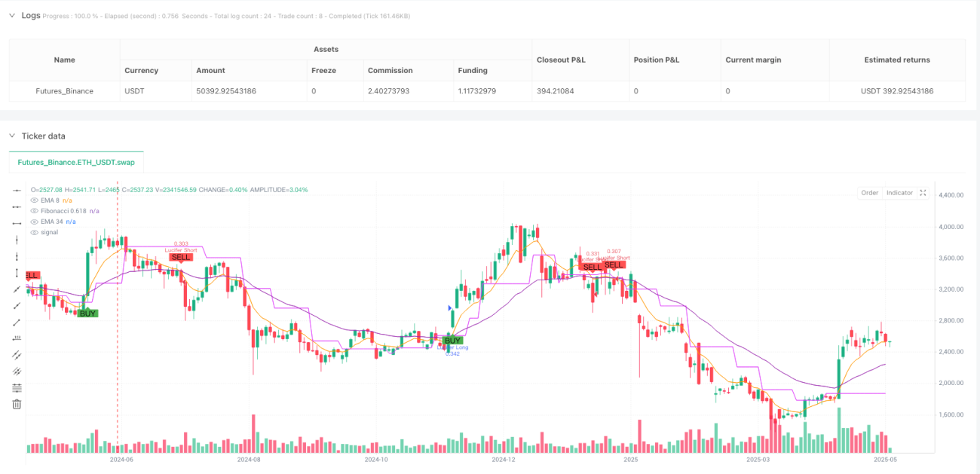The height and width of the screenshot is (474, 980).
Task: Click the 2024-12 date label on time axis
Action: pyautogui.click(x=503, y=459)
